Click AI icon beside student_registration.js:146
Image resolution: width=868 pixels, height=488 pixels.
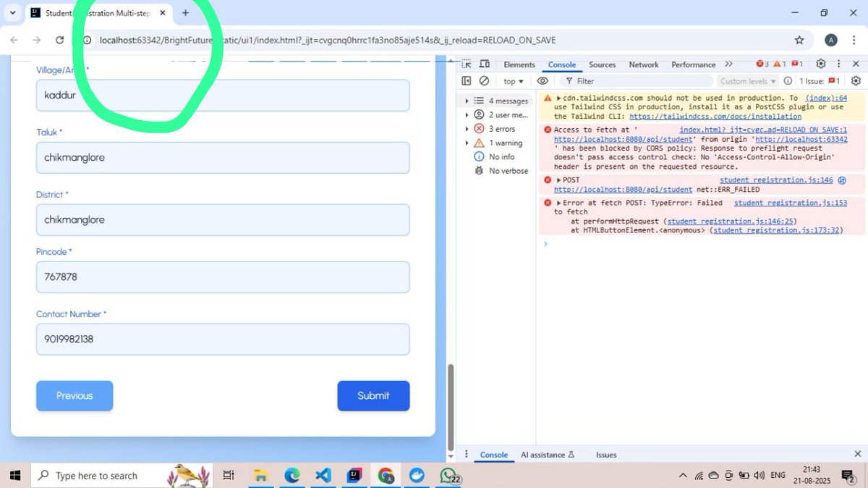(x=841, y=180)
